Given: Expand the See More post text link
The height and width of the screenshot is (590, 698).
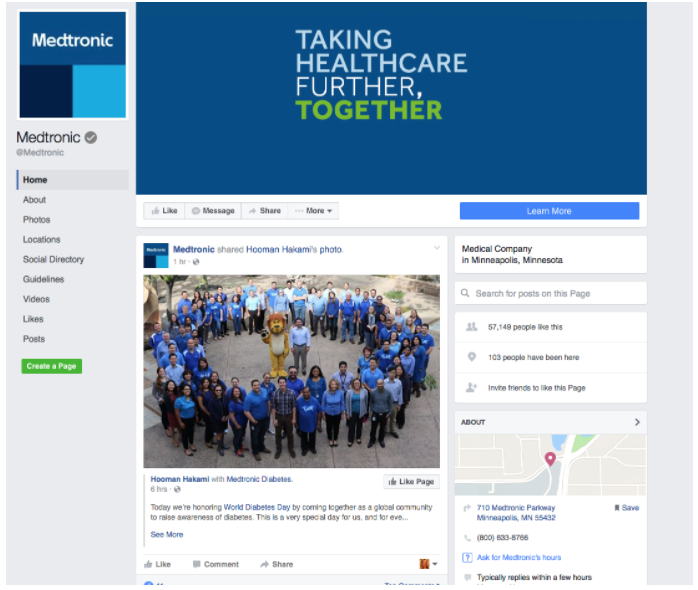Looking at the screenshot, I should click(167, 534).
